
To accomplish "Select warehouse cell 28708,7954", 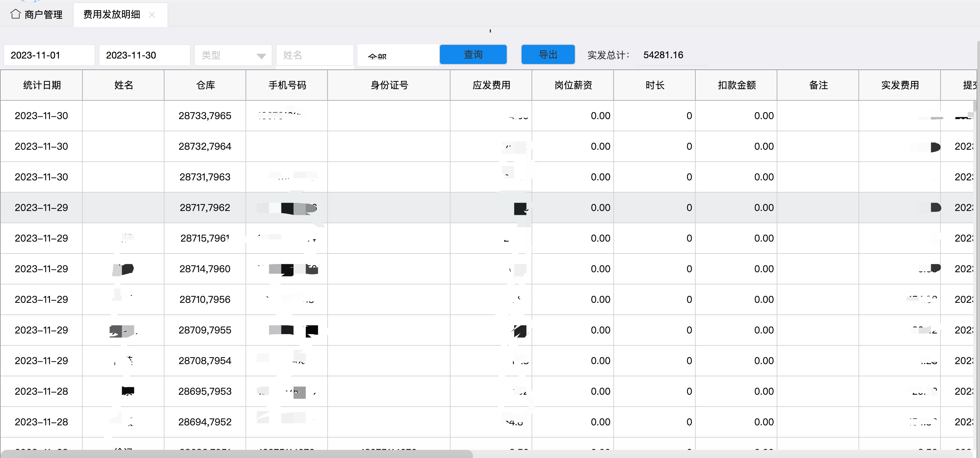I will (205, 361).
